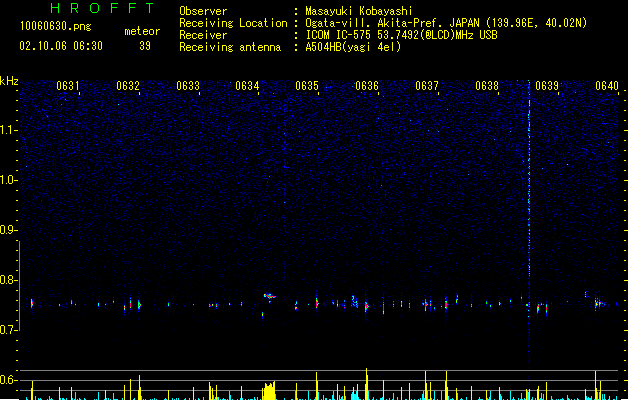Screen dimensions: 629x400
Task: Click the wide yellow power burst below 0634
Action: (x=270, y=391)
